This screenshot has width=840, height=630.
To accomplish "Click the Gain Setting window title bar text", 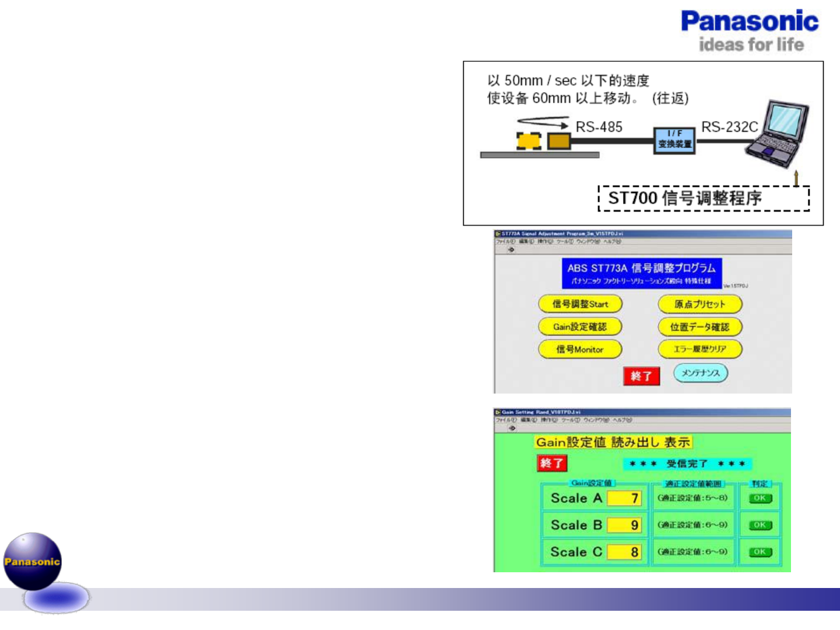I will (x=541, y=412).
